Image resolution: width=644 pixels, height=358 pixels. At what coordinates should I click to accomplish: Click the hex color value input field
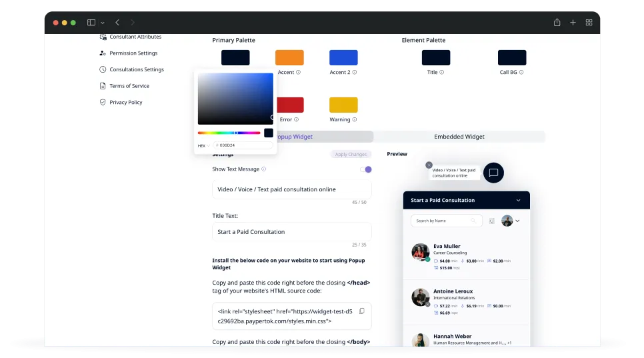pos(243,145)
